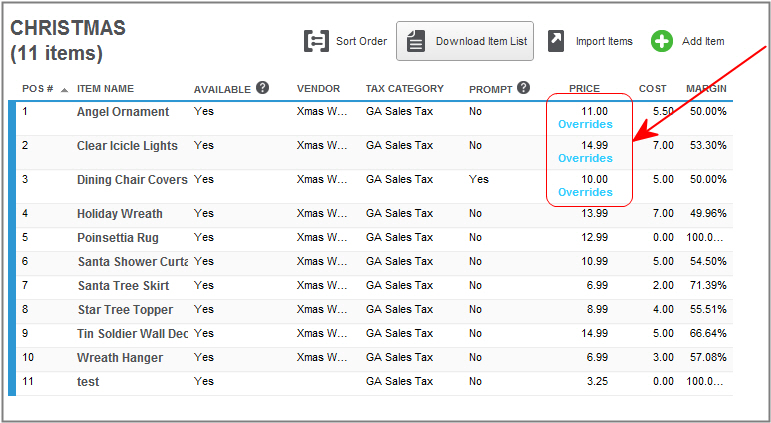Sort by AVAILABLE column header
The height and width of the screenshot is (423, 771).
pos(222,90)
